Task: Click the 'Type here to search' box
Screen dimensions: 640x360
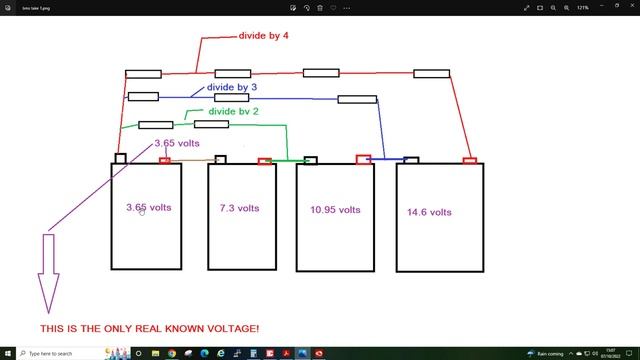Action: (x=73, y=353)
